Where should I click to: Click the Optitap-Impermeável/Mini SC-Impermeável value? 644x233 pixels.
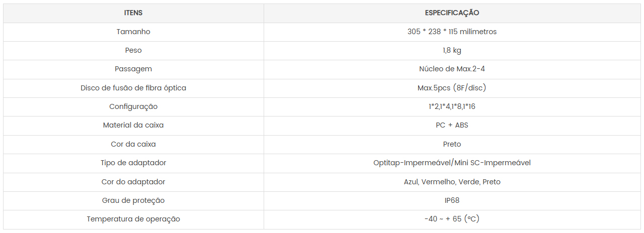coord(452,163)
